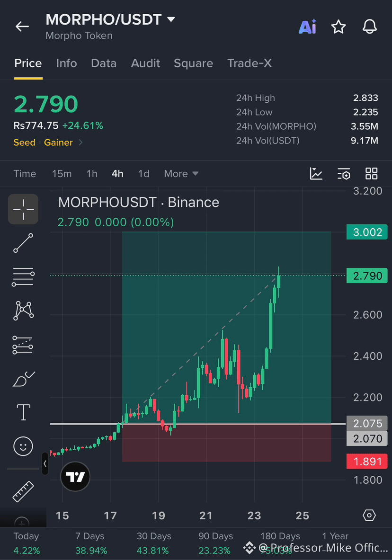Screen dimensions: 392x560
Task: Tap the Seed tag
Action: point(24,142)
